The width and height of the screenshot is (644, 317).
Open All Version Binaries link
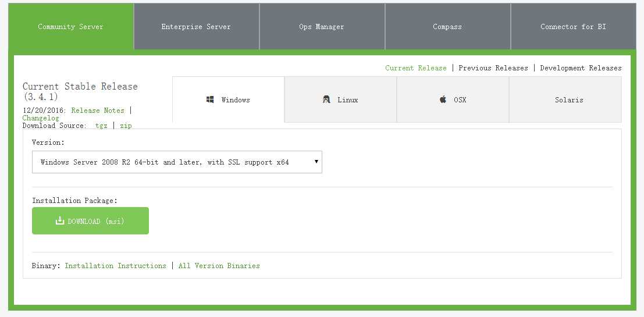tap(219, 266)
